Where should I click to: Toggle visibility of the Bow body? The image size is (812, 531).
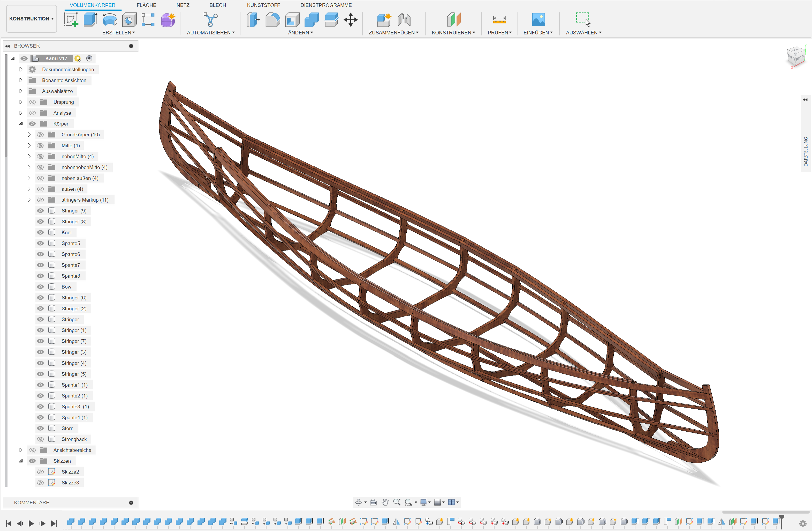click(40, 286)
